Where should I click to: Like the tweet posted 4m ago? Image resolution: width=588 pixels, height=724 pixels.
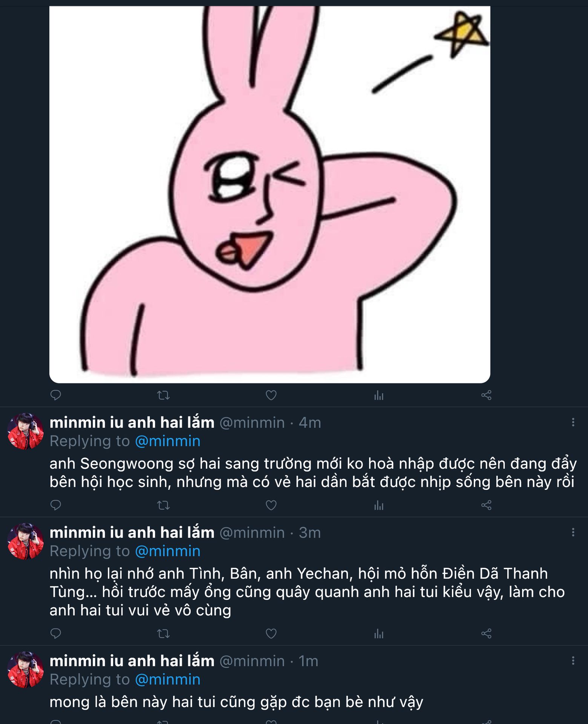271,505
